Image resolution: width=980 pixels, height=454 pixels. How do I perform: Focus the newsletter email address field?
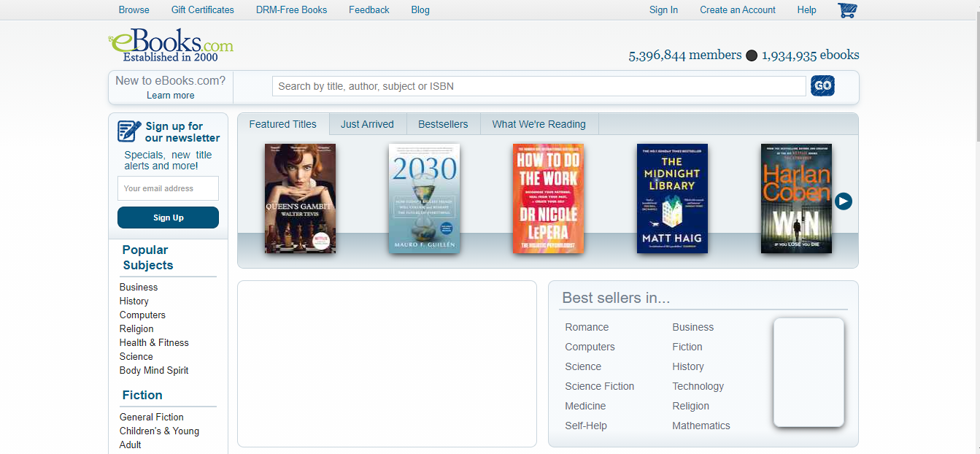pyautogui.click(x=168, y=188)
